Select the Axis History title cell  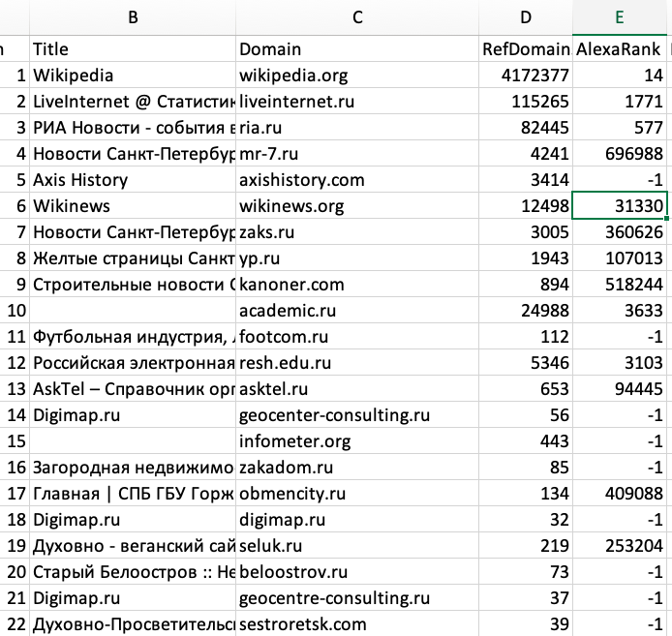133,180
